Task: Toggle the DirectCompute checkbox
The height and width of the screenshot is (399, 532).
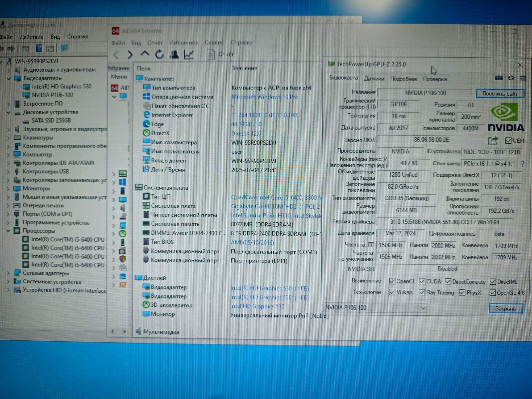Action: 448,281
